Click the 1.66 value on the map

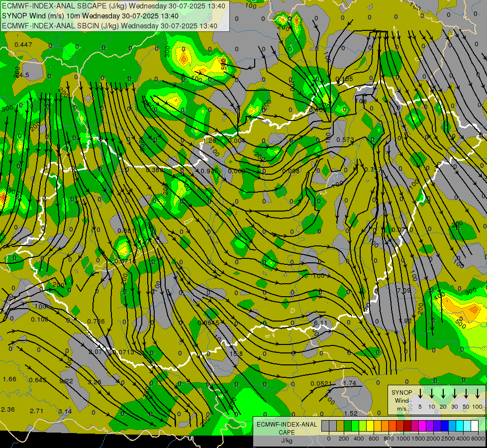[x=9, y=379]
